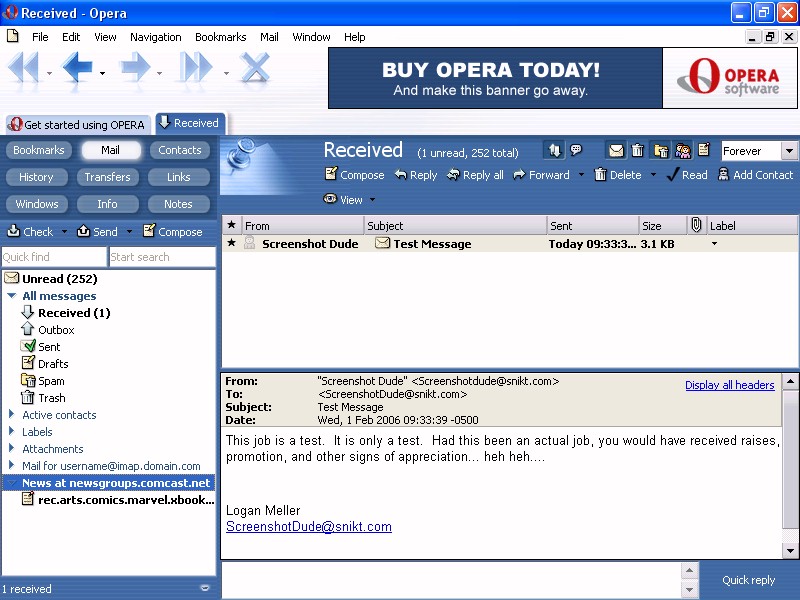Image resolution: width=800 pixels, height=600 pixels.
Task: Click the Quick reply button
Action: point(748,580)
